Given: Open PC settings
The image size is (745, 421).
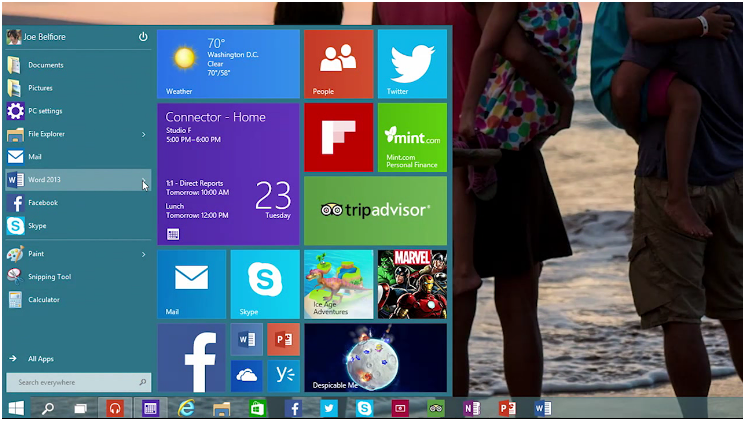Looking at the screenshot, I should pos(78,111).
